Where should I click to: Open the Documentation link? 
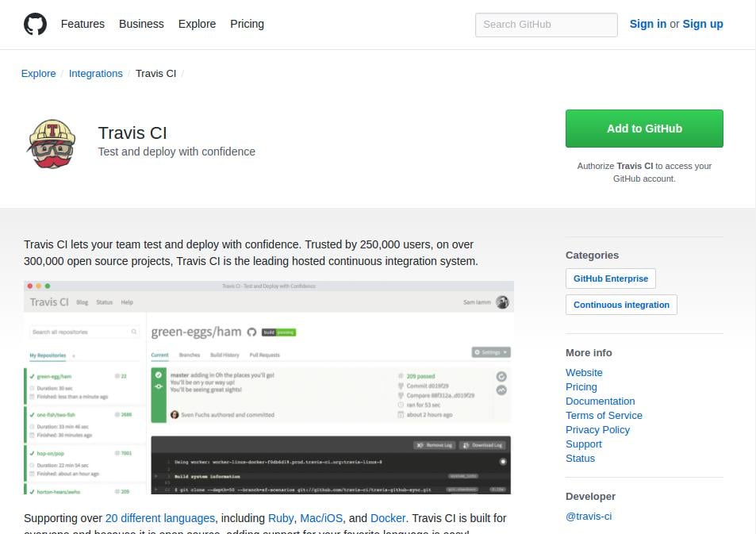(600, 401)
